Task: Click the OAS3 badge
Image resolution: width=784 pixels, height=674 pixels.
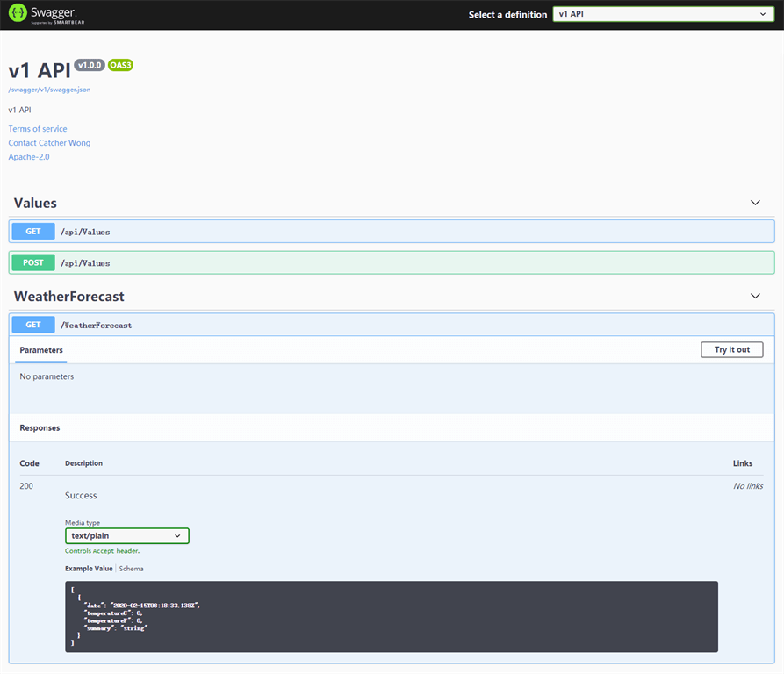Action: tap(120, 65)
